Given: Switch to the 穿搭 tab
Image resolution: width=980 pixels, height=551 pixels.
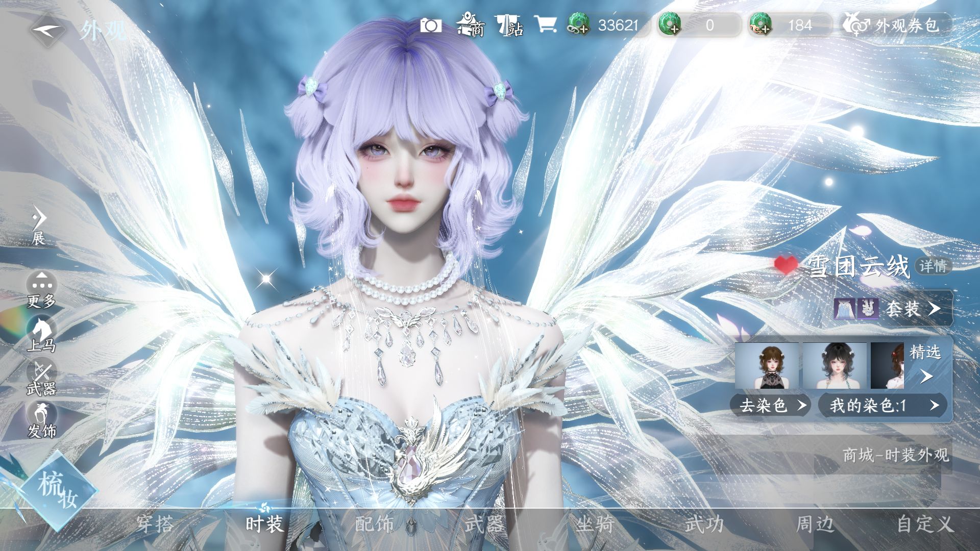Looking at the screenshot, I should click(155, 524).
